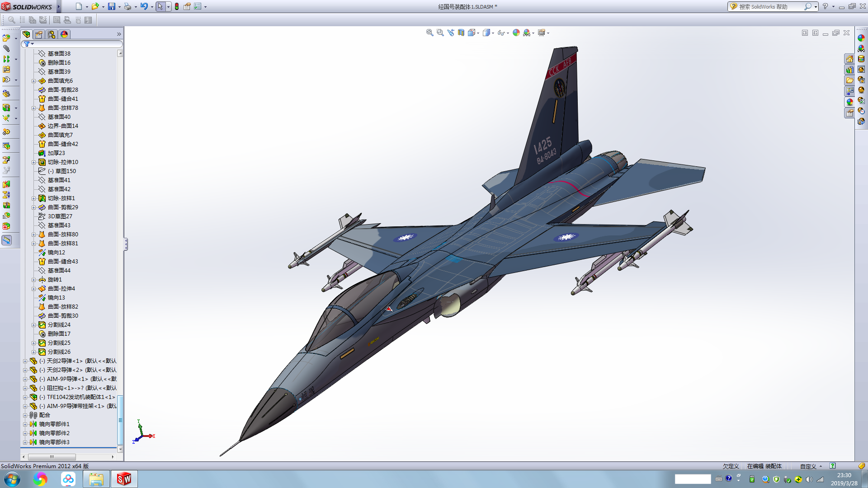Open the Display Style dropdown arrow
868x488 pixels.
tap(493, 33)
